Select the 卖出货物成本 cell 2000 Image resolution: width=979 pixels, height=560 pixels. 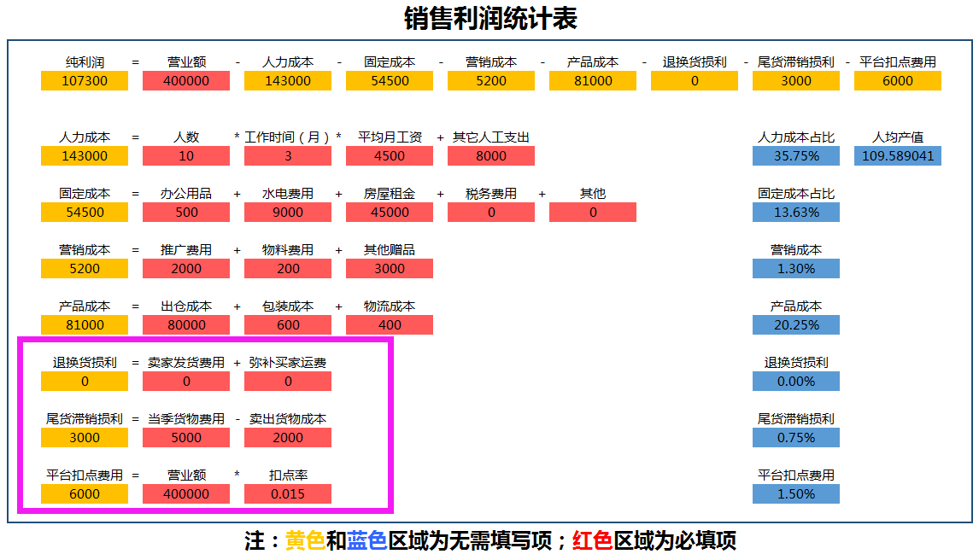(x=288, y=438)
